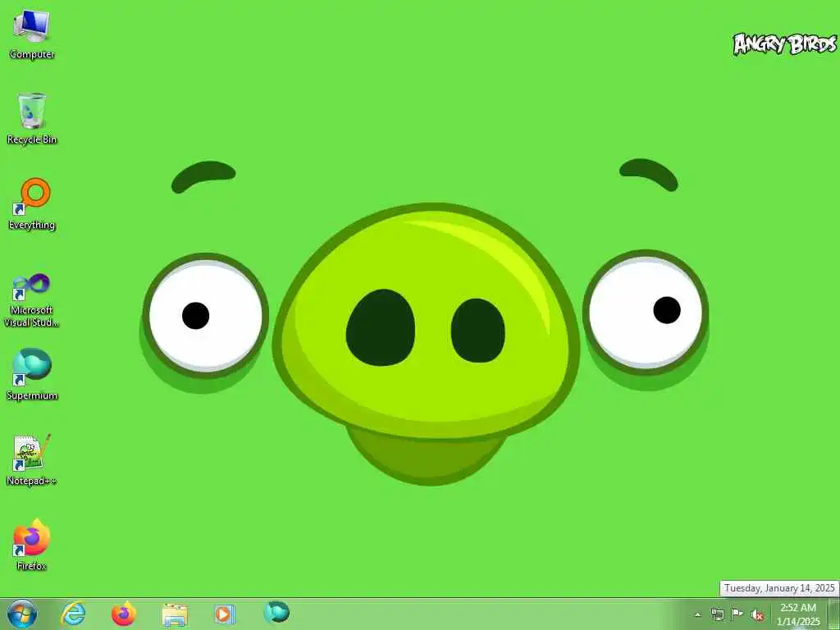The width and height of the screenshot is (840, 630).
Task: Select the Supermium desktop shortcut
Action: [32, 374]
